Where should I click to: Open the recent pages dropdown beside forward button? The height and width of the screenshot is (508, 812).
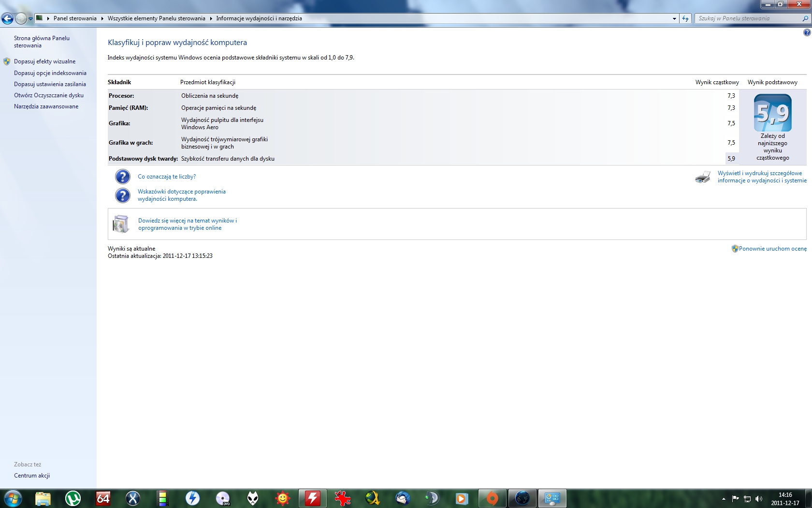(x=30, y=19)
